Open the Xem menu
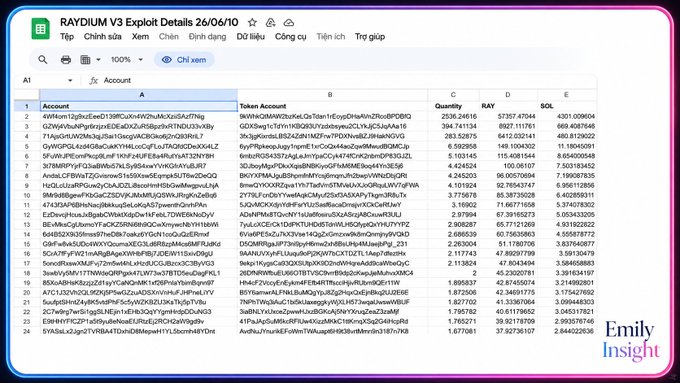This screenshot has width=680, height=383. click(140, 36)
